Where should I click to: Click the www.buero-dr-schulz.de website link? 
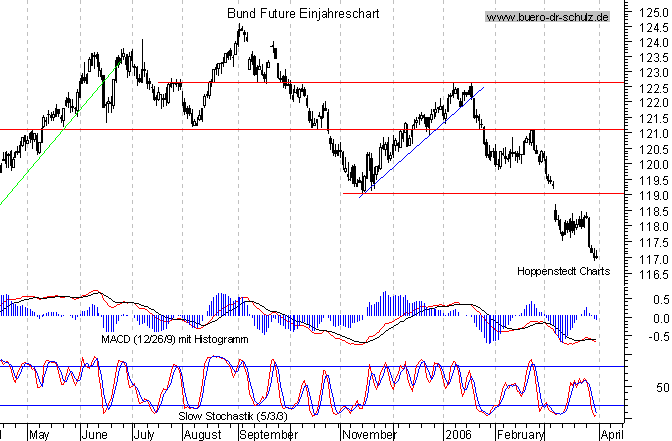pyautogui.click(x=547, y=17)
